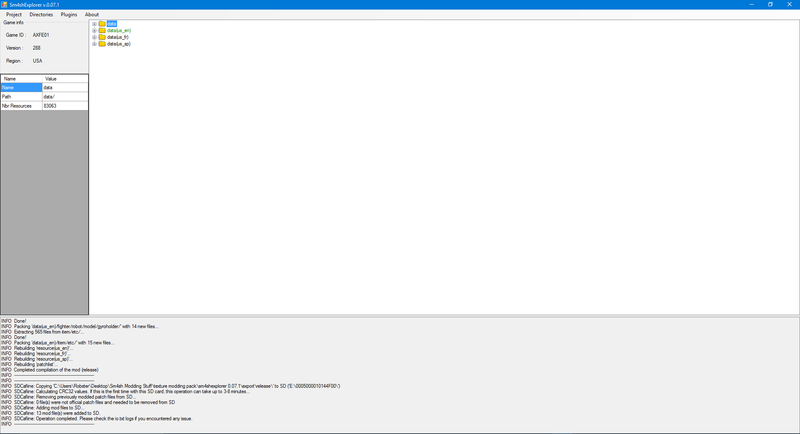Open the Directories menu

click(x=41, y=15)
